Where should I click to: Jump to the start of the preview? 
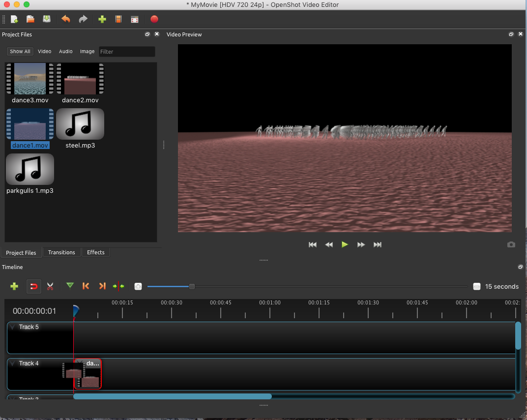(313, 245)
